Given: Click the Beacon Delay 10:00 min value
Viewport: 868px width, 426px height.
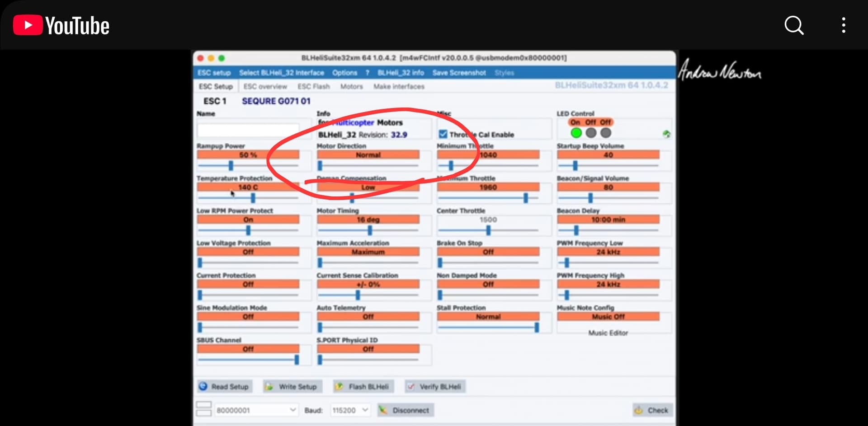Looking at the screenshot, I should (608, 220).
